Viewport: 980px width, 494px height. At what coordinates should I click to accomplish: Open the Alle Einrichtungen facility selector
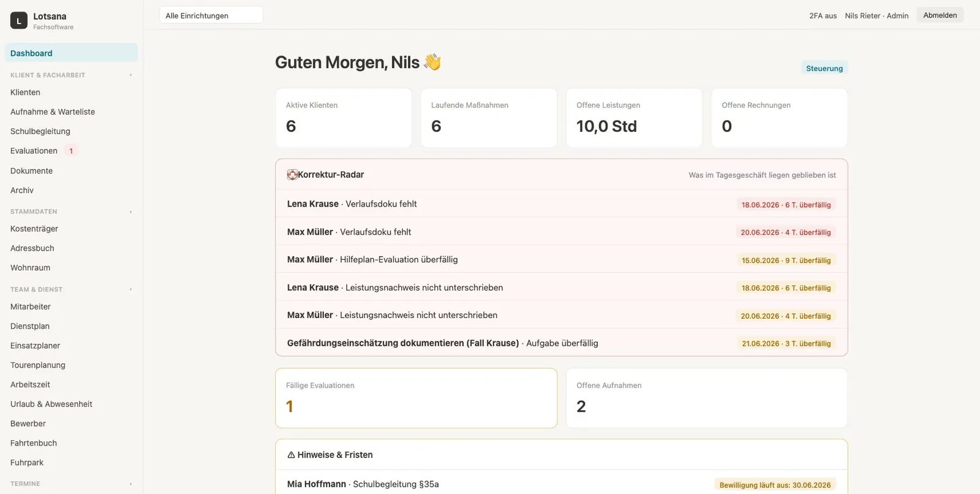pyautogui.click(x=211, y=15)
